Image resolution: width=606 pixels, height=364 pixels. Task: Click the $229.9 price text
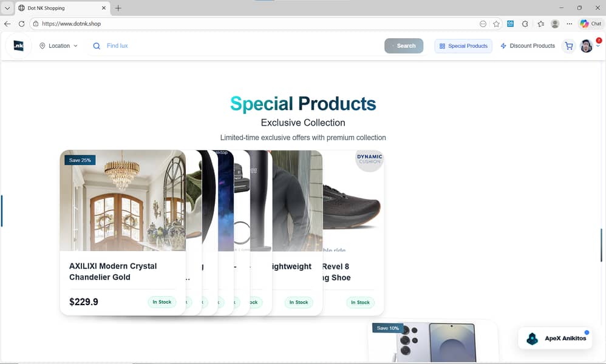83,302
